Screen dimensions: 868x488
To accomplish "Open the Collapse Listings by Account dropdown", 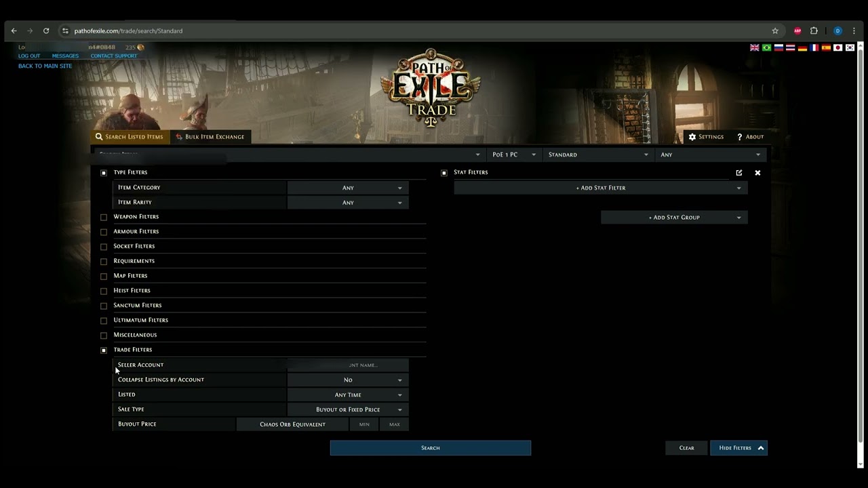I will click(x=348, y=380).
